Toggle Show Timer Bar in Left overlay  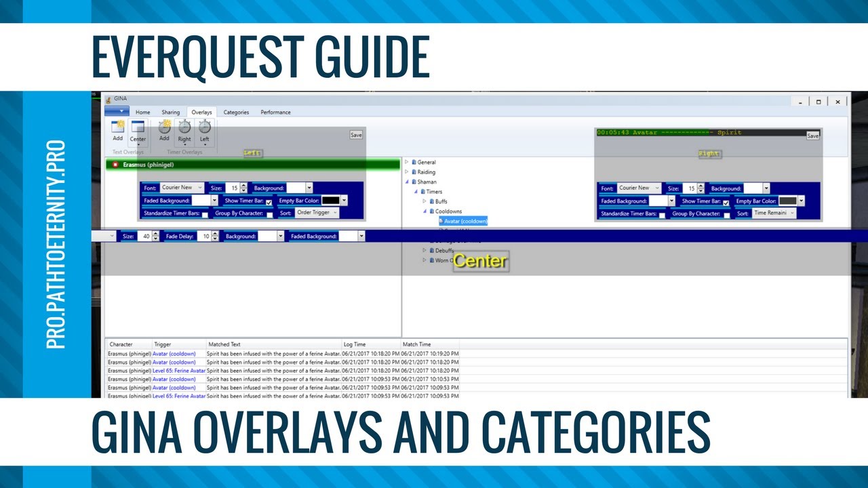click(x=269, y=202)
